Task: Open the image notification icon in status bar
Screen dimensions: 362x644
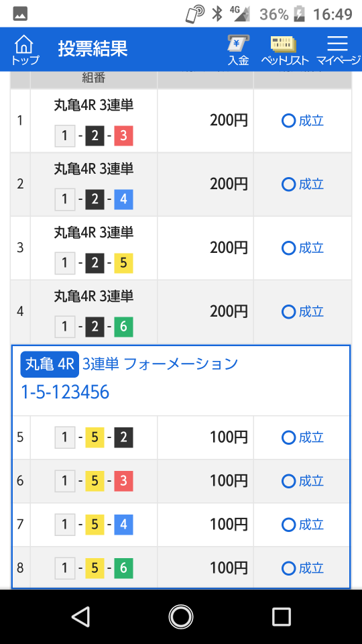Action: (x=20, y=14)
